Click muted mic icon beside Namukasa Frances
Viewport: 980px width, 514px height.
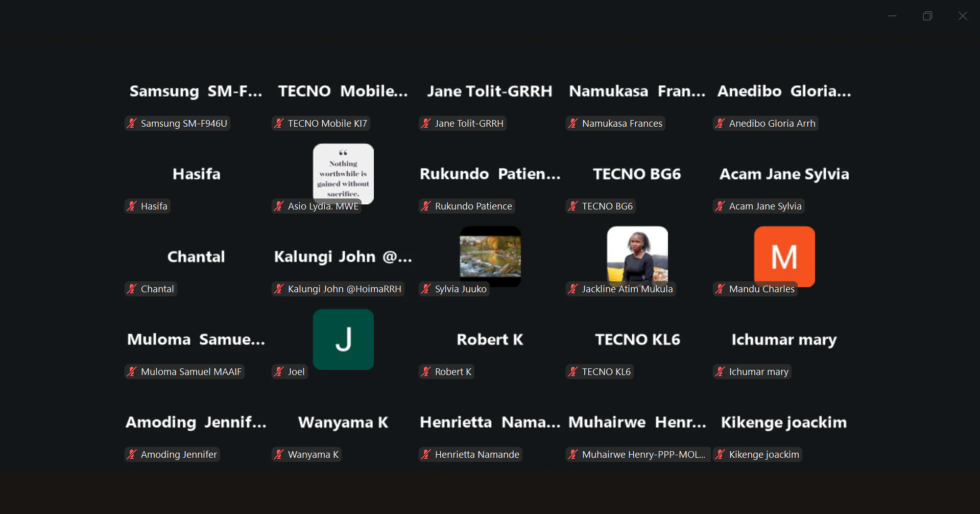573,123
